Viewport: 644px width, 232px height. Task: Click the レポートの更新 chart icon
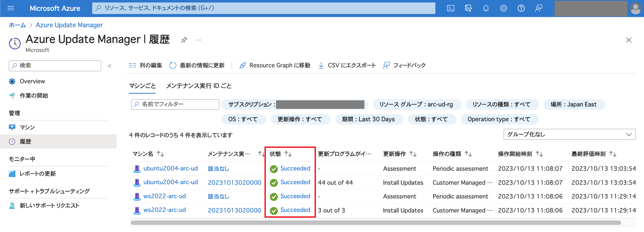[12, 174]
